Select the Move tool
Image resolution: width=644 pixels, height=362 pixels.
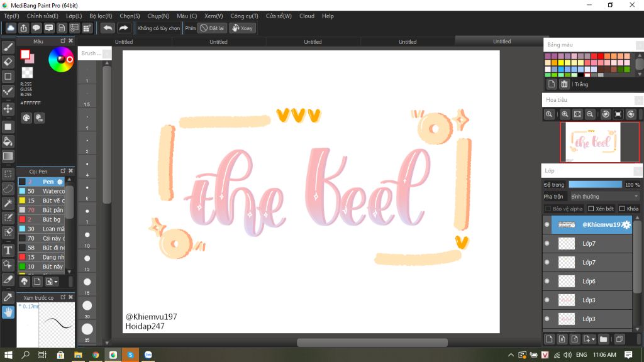(8, 109)
